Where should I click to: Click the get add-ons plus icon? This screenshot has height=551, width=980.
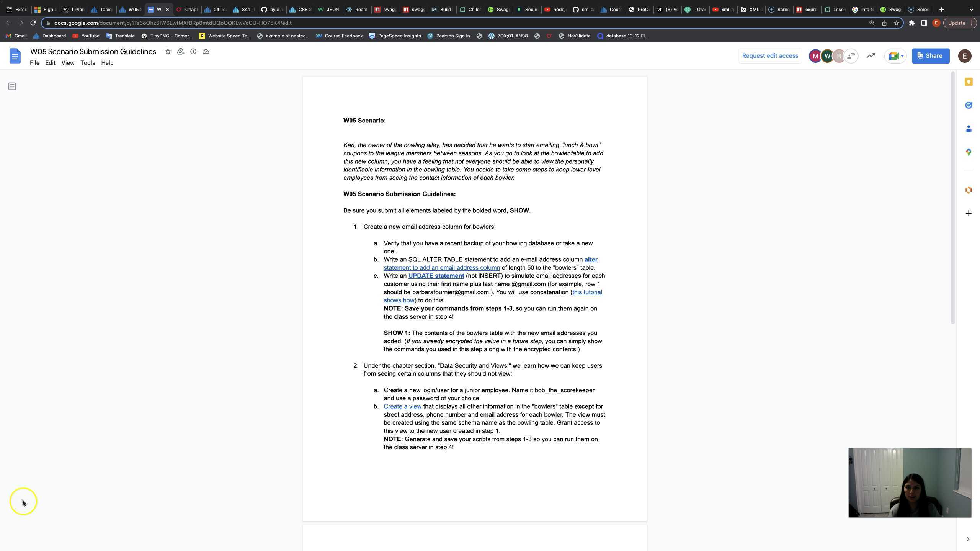pyautogui.click(x=969, y=214)
